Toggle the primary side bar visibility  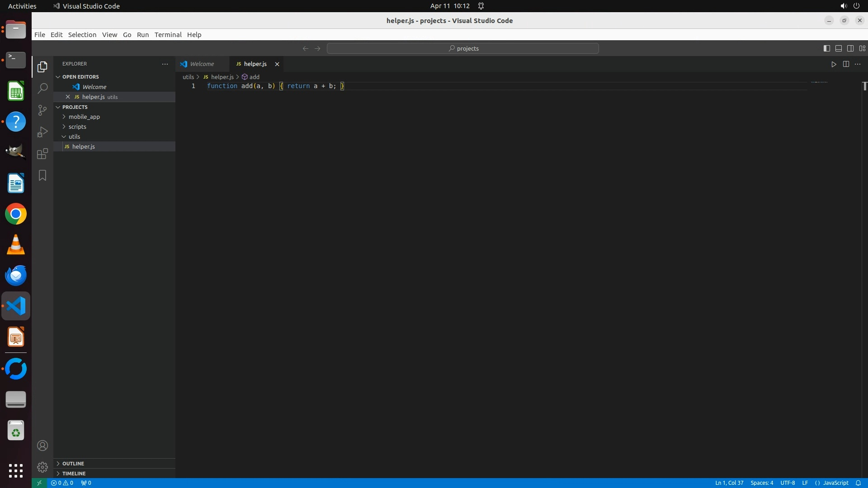[827, 48]
